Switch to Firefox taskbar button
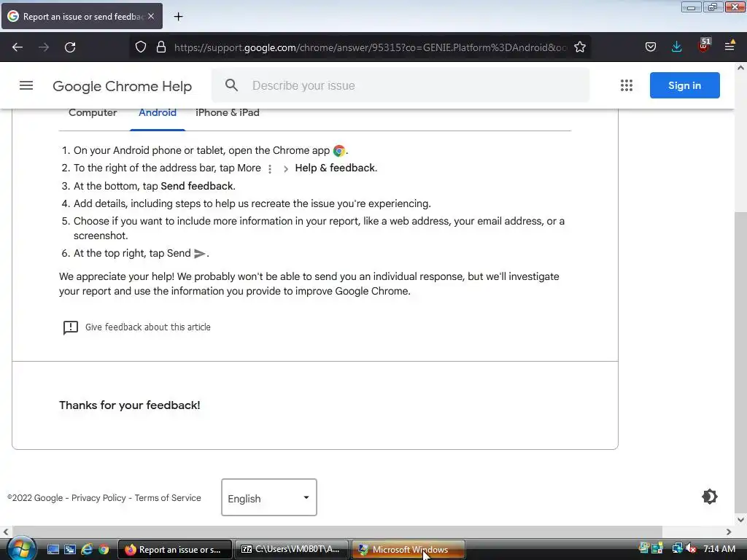 175,550
